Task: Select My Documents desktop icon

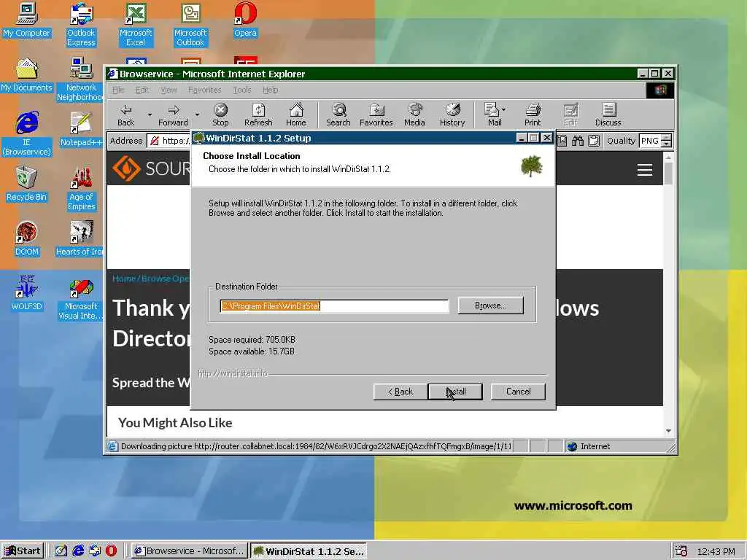Action: (26, 75)
